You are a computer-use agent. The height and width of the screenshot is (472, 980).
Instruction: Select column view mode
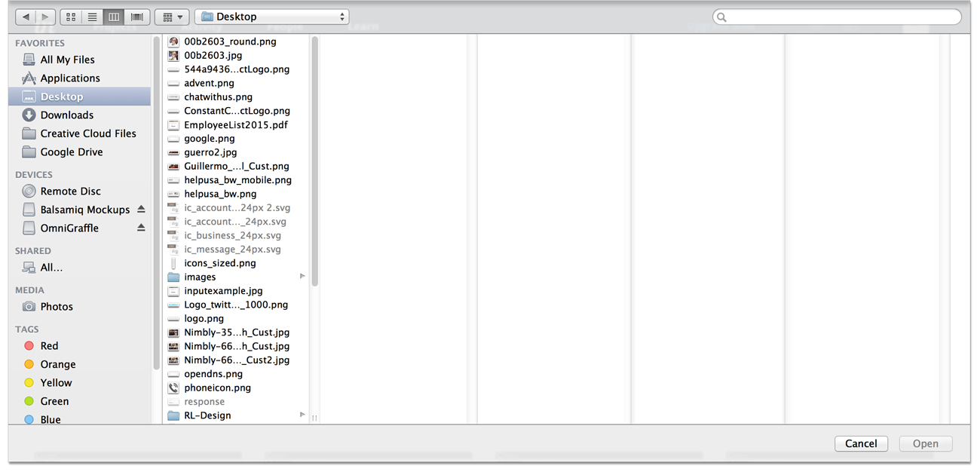click(113, 16)
